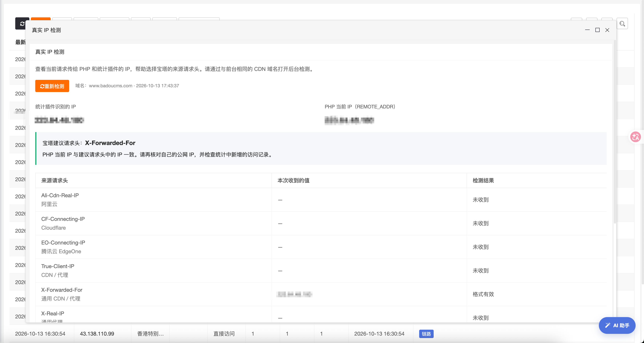Click 直接访问 in the bottom table row
Viewport: 644px width, 343px height.
(224, 334)
